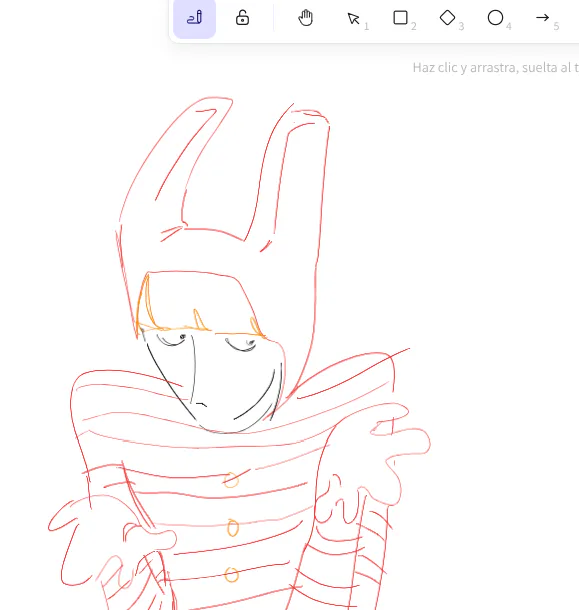
Task: Choose the Diamond shape tool
Action: coord(447,18)
